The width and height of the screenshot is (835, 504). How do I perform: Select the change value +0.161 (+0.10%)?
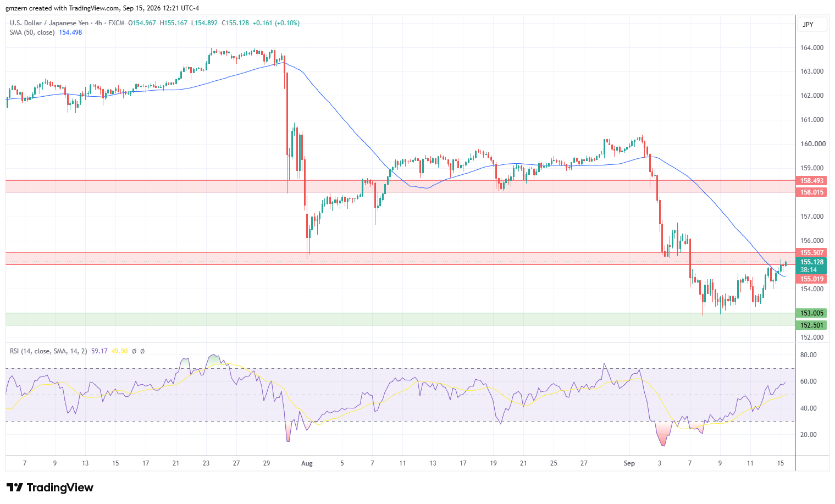[276, 23]
